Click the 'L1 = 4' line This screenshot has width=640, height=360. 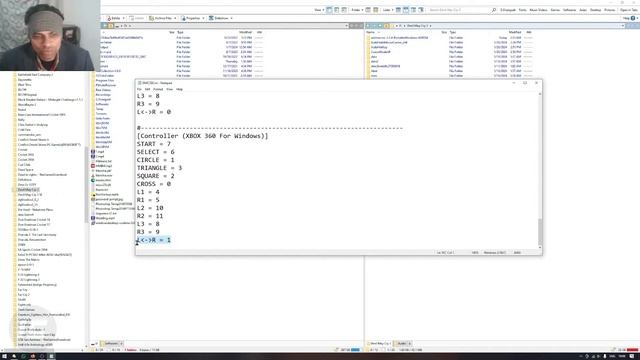148,192
